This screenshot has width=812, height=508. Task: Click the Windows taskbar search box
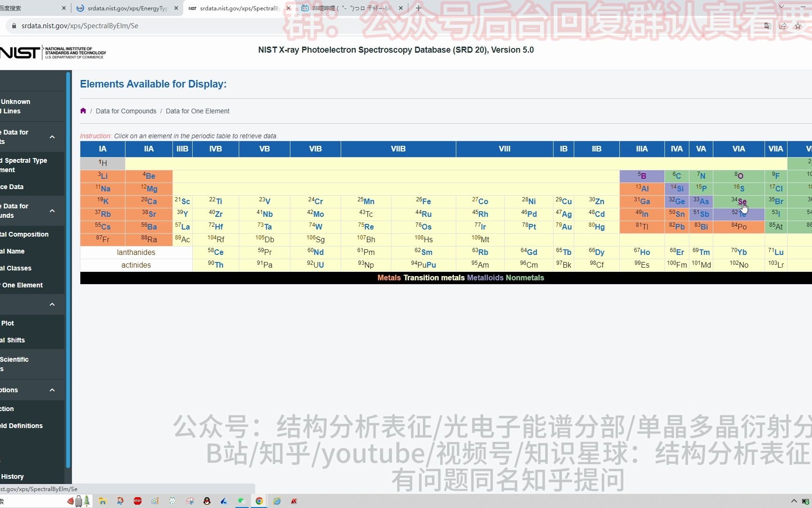point(32,501)
